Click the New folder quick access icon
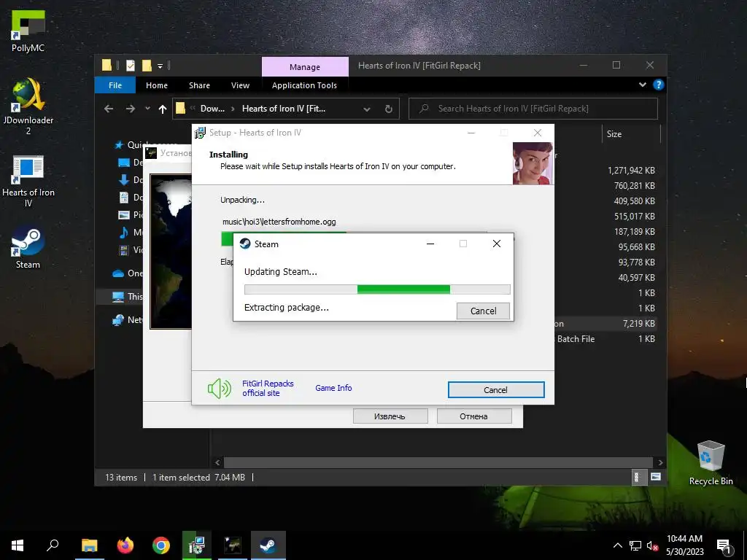This screenshot has height=560, width=747. [147, 65]
